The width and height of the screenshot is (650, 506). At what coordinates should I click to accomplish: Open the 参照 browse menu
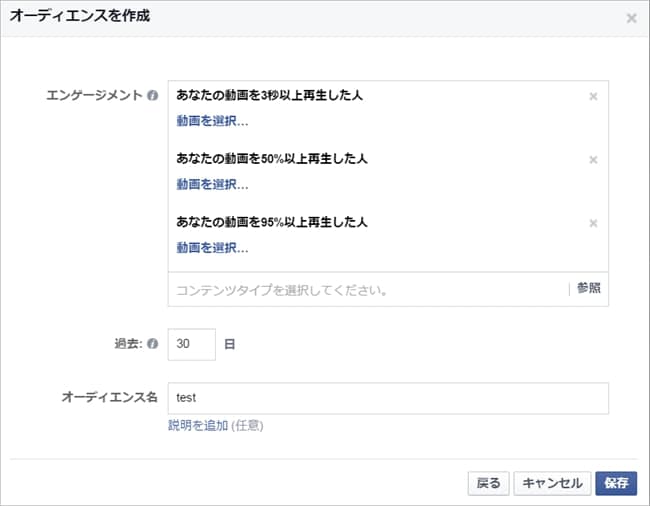589,289
